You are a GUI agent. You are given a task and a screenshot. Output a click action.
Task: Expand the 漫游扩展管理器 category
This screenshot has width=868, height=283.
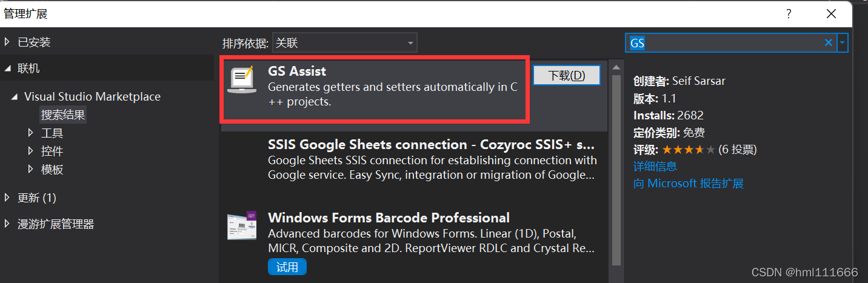point(7,224)
